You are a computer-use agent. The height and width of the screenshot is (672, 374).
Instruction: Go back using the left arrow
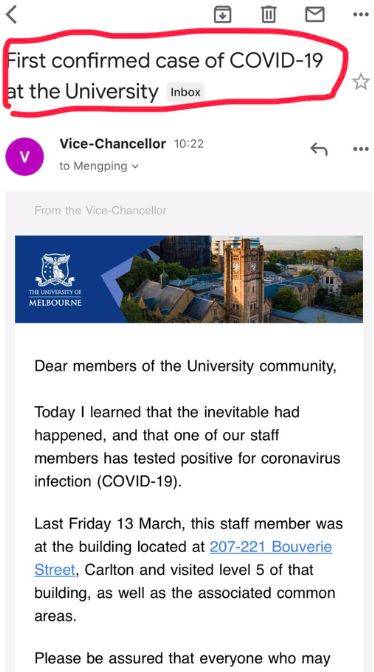coord(11,15)
